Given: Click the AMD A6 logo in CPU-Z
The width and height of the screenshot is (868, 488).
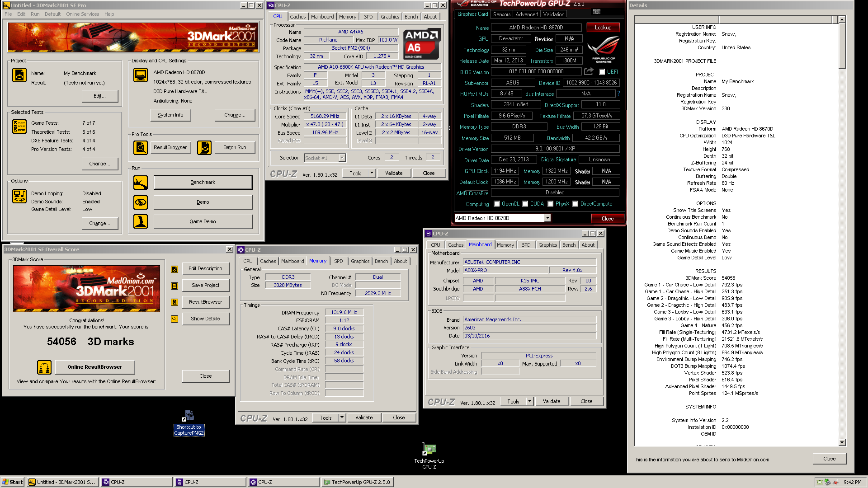Looking at the screenshot, I should [421, 44].
